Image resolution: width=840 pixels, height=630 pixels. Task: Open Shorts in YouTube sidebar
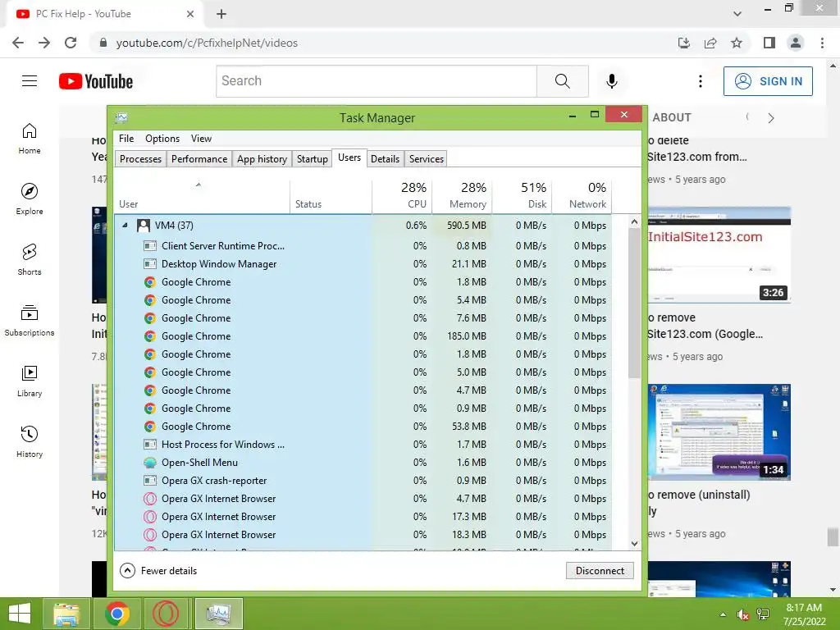(x=30, y=260)
